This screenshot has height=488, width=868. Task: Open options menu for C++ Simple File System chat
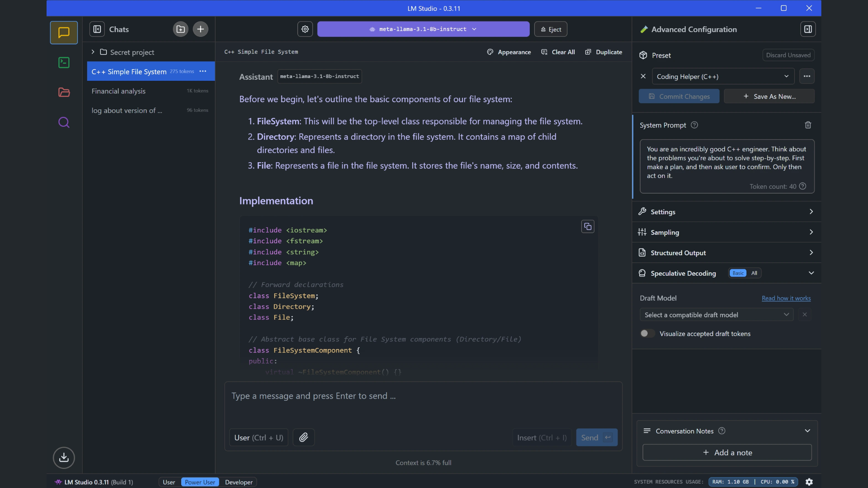[203, 71]
